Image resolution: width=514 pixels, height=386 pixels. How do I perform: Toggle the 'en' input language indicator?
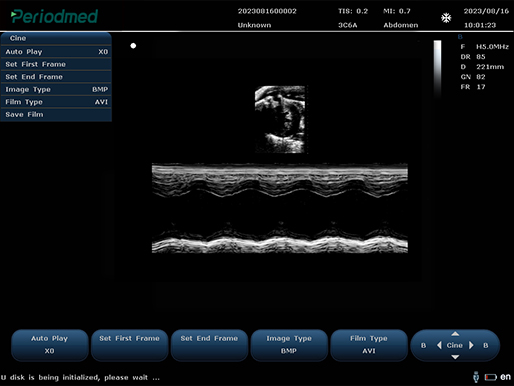coord(505,377)
